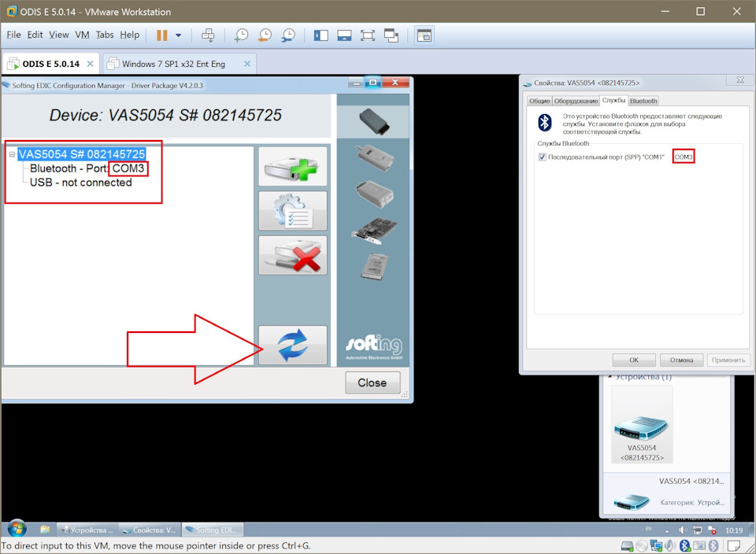
Task: Click VMware network adapter status icon
Action: tap(656, 546)
